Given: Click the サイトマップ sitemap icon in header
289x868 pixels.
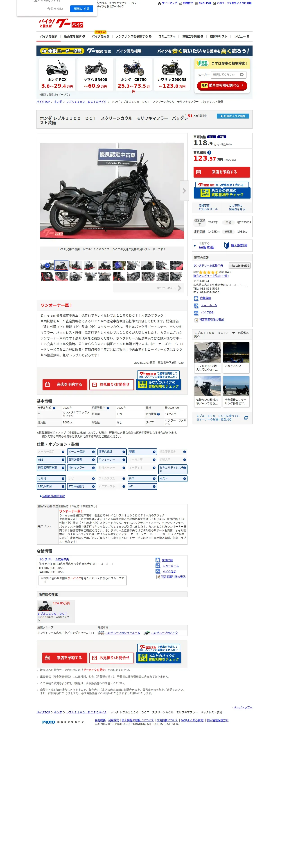Looking at the screenshot, I should pyautogui.click(x=160, y=3).
